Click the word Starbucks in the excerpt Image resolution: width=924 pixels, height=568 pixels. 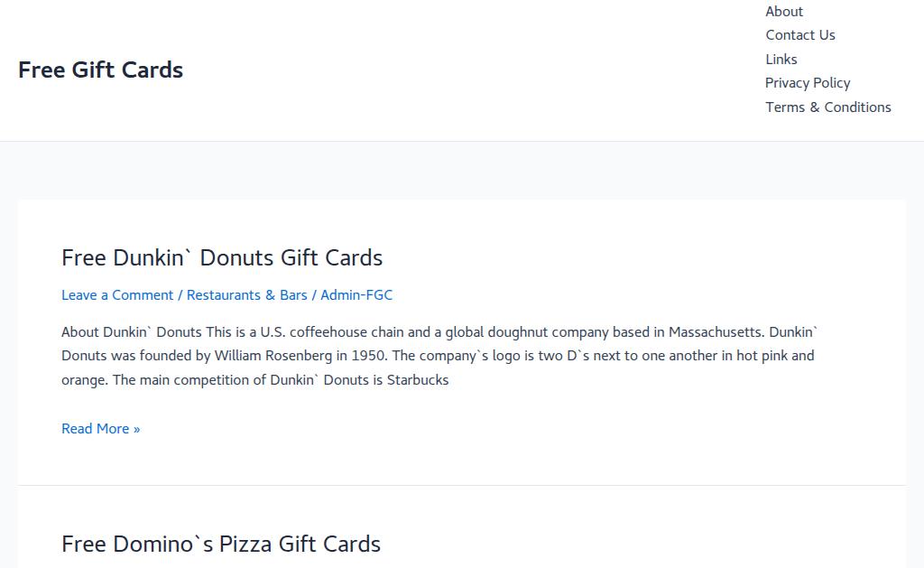[x=418, y=380]
